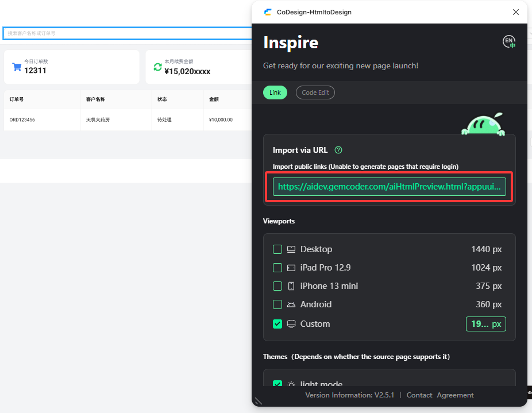Click the Desktop label in Viewports
Image resolution: width=532 pixels, height=413 pixels.
[x=316, y=249]
